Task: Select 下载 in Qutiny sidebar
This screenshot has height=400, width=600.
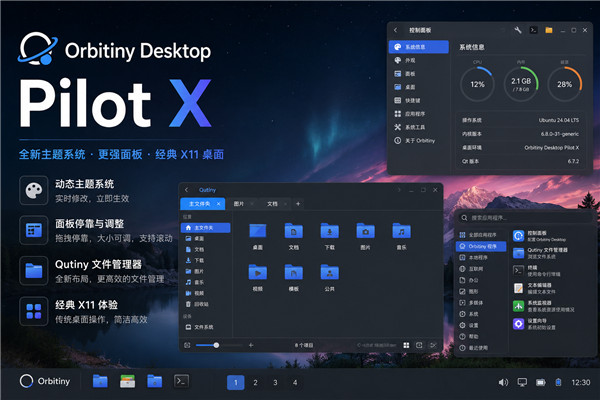Action: (x=205, y=260)
